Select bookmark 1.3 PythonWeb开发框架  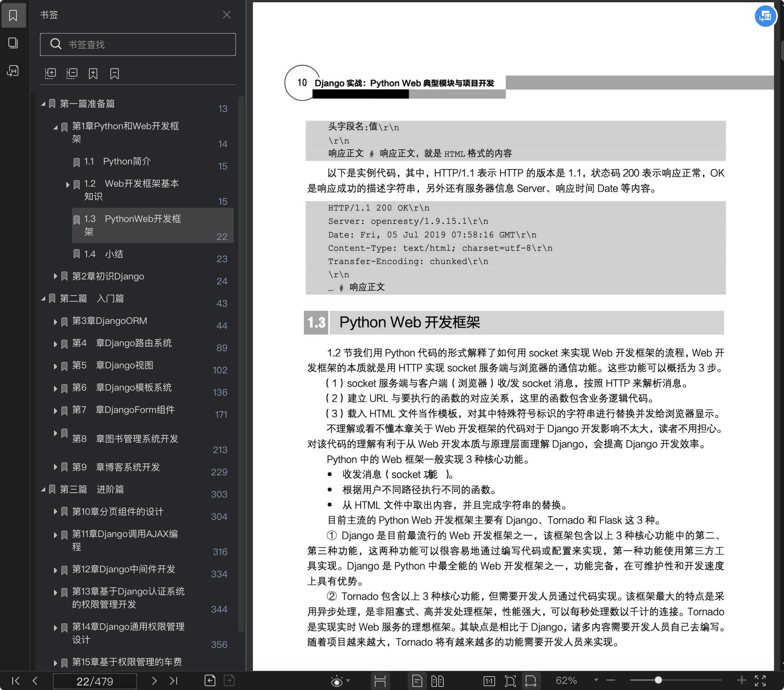pos(153,225)
